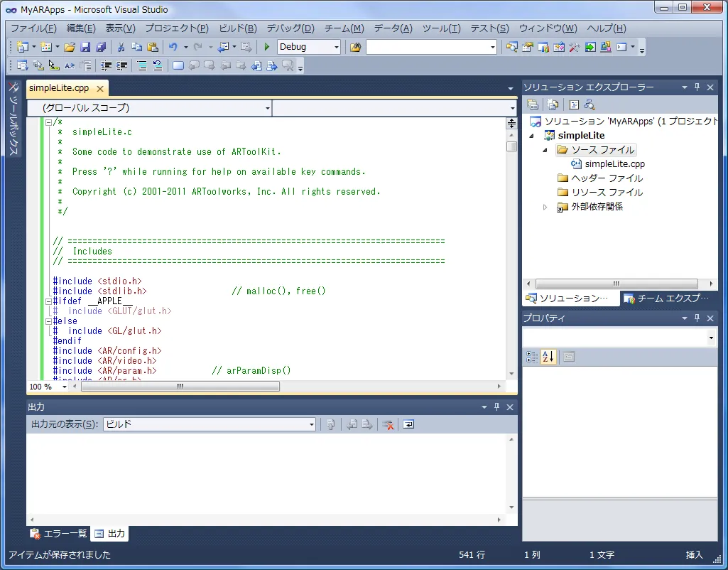This screenshot has width=728, height=570.
Task: Open the Extension Manager icon
Action: (605, 47)
